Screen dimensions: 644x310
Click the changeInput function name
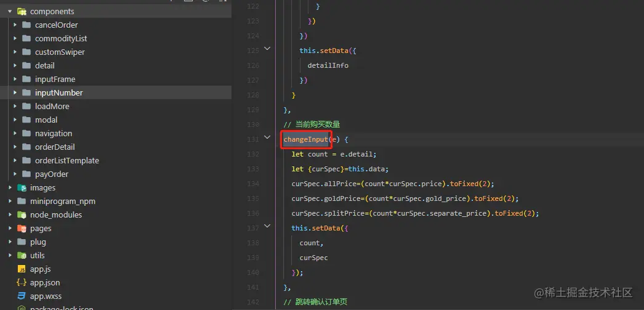point(306,139)
